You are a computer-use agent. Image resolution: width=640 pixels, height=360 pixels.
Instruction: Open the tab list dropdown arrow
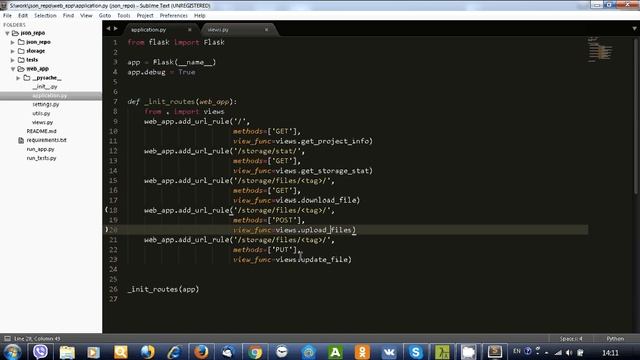pyautogui.click(x=634, y=29)
